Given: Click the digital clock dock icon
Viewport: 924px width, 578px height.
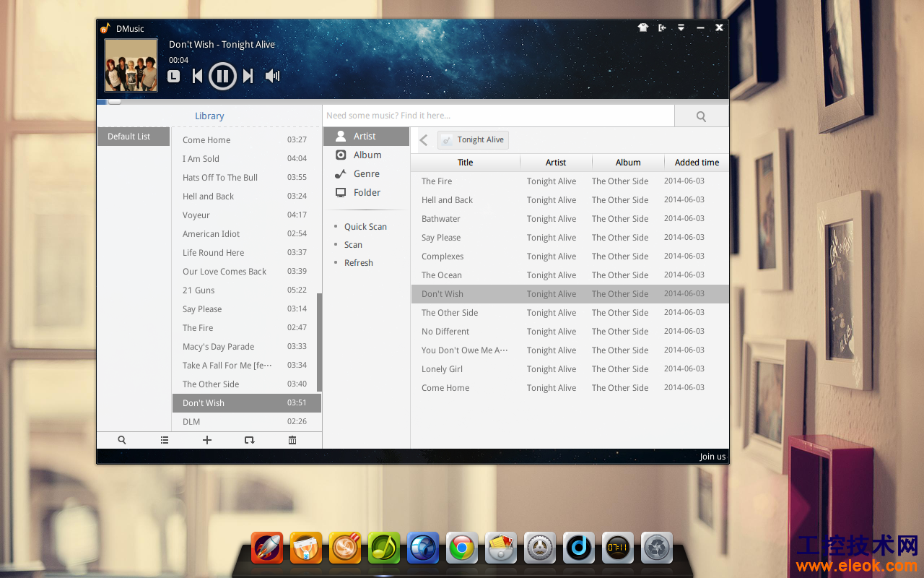Looking at the screenshot, I should click(x=618, y=548).
